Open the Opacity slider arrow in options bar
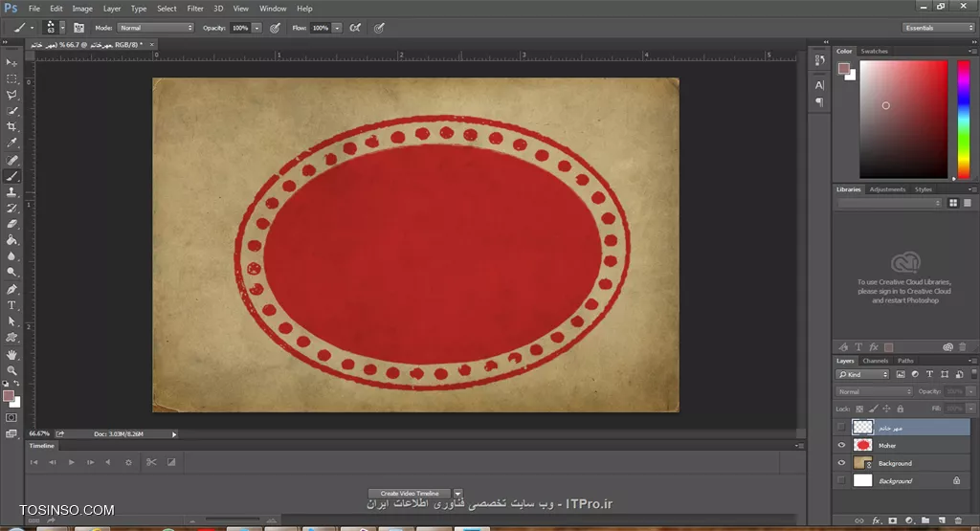This screenshot has height=531, width=980. [256, 28]
